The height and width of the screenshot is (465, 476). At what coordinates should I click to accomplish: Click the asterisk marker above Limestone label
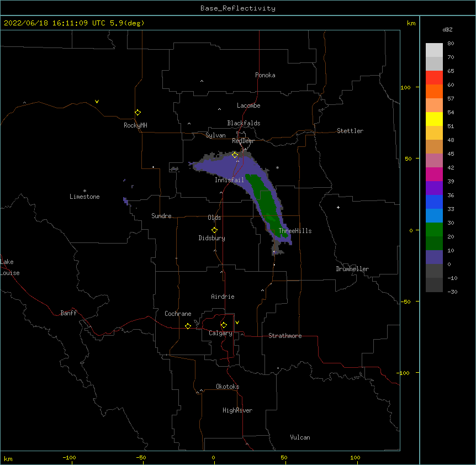84,191
